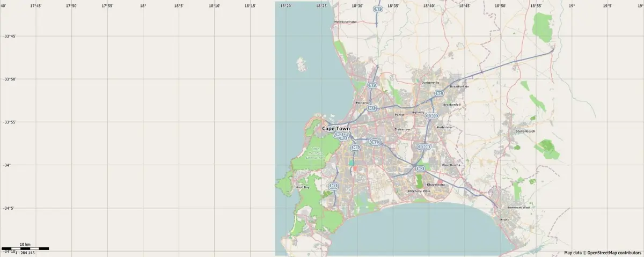Image resolution: width=644 pixels, height=257 pixels.
Task: Click the Somerset West label
Action: [x=518, y=207]
